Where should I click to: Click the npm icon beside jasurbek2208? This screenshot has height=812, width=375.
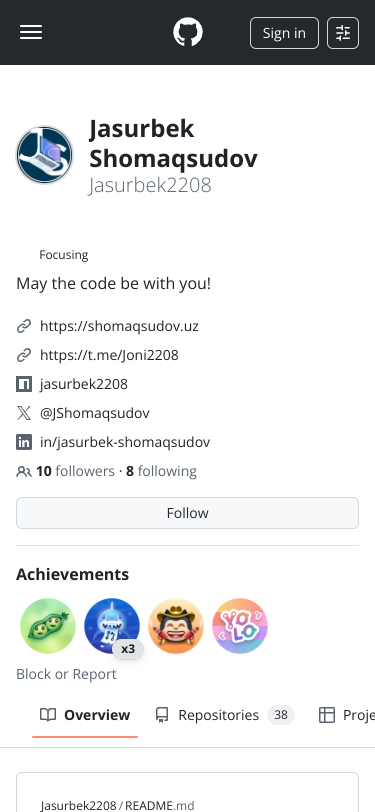24,384
